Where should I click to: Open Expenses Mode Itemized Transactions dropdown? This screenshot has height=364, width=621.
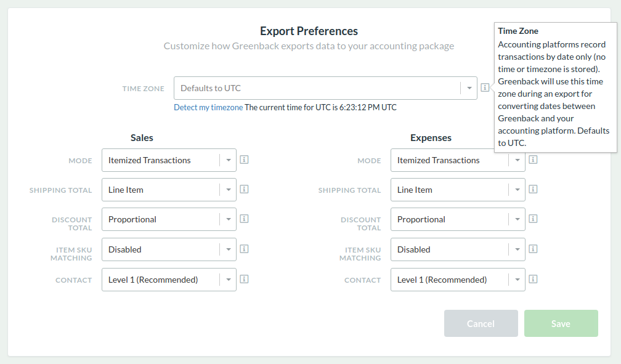click(458, 160)
